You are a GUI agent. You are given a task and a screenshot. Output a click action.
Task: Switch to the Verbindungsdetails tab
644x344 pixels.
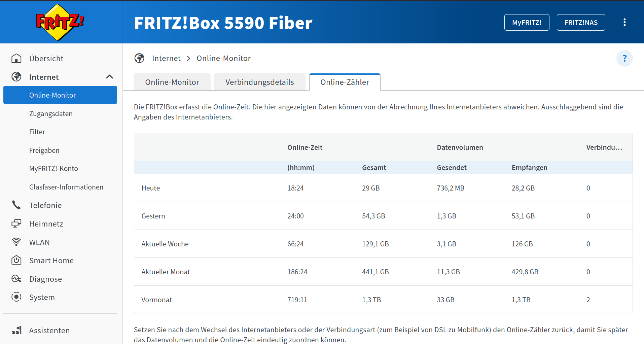(x=259, y=82)
